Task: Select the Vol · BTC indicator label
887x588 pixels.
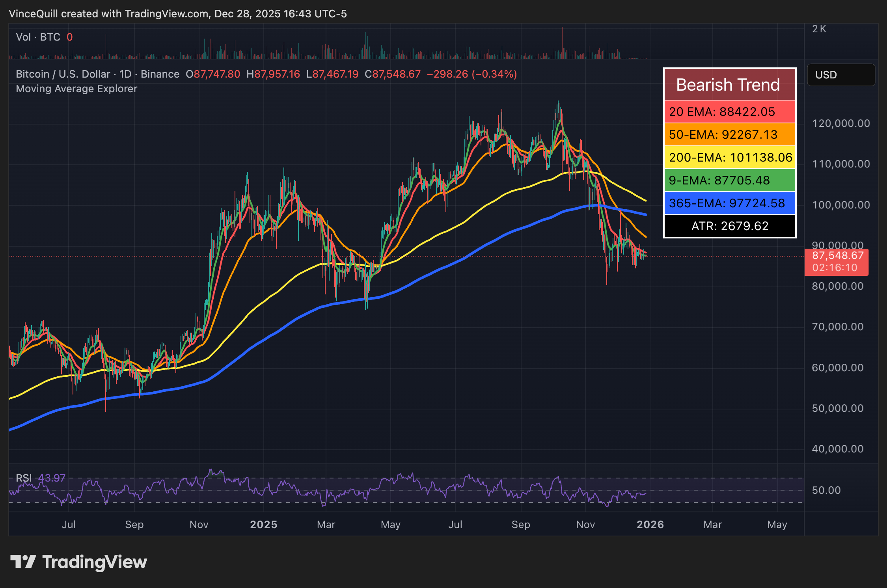Action: [37, 37]
